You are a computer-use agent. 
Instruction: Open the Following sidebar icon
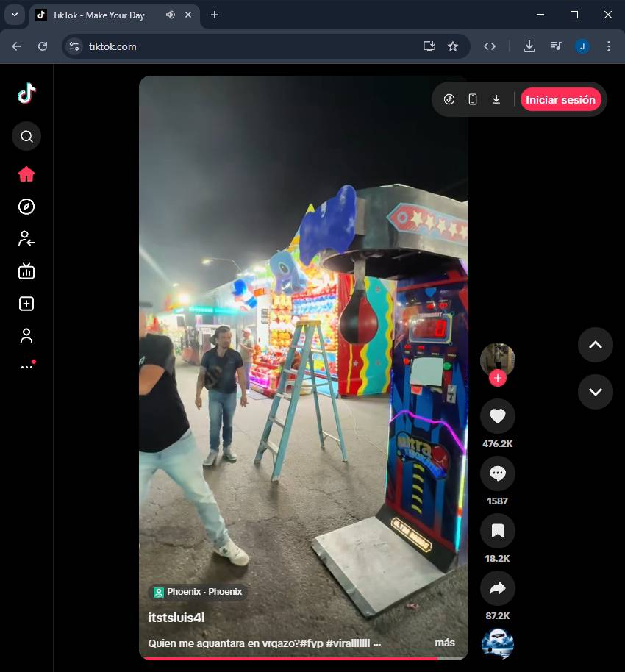pyautogui.click(x=26, y=238)
